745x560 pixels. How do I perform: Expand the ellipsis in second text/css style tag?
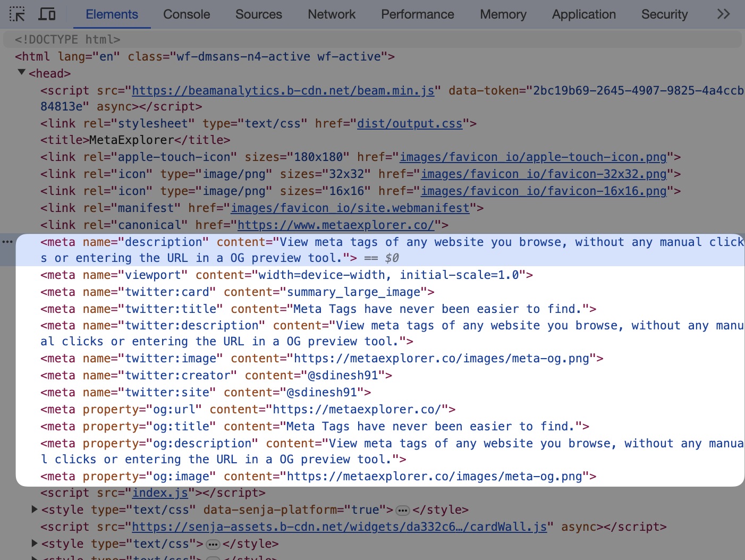213,545
